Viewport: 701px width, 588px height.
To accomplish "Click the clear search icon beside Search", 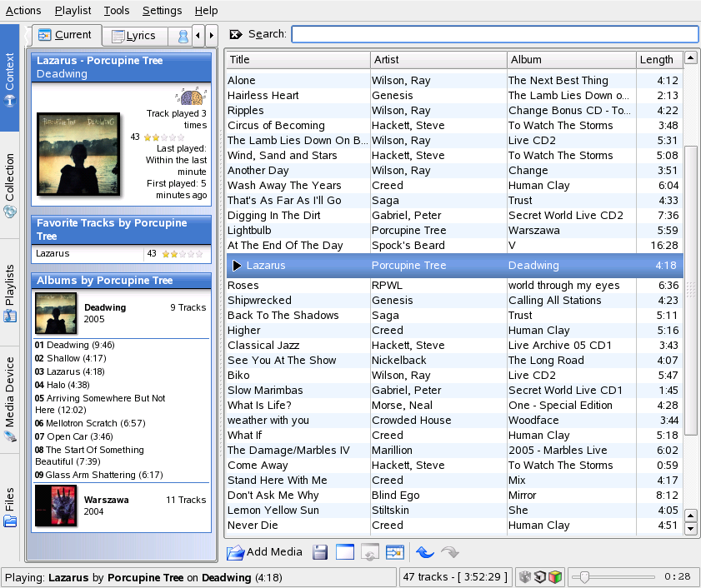I will (236, 34).
